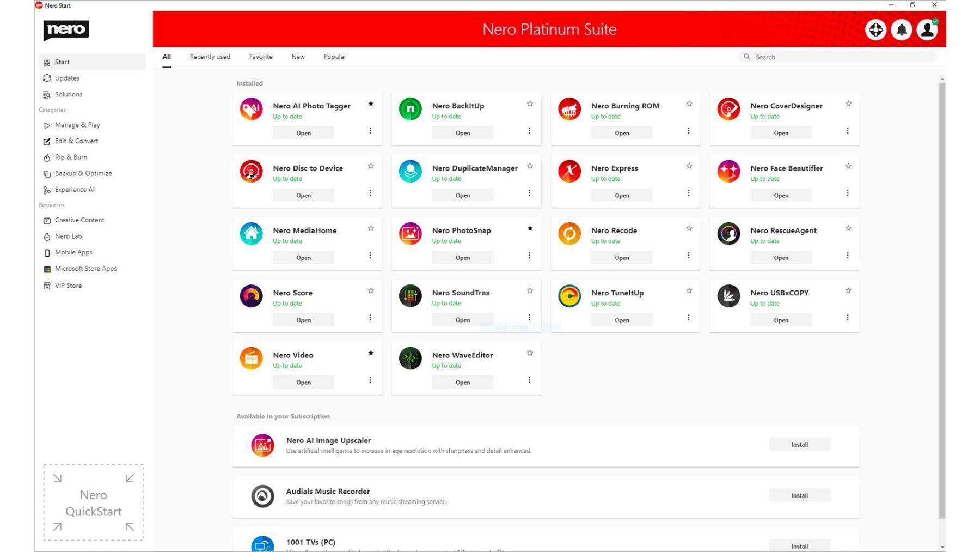Open the Microsoft Store Apps resource
Image resolution: width=980 pixels, height=552 pixels.
coord(92,269)
